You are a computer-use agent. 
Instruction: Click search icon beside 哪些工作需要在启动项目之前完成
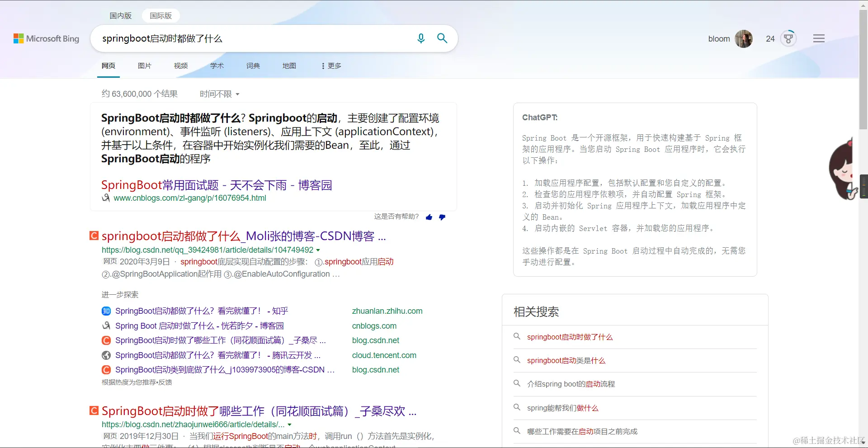[517, 431]
